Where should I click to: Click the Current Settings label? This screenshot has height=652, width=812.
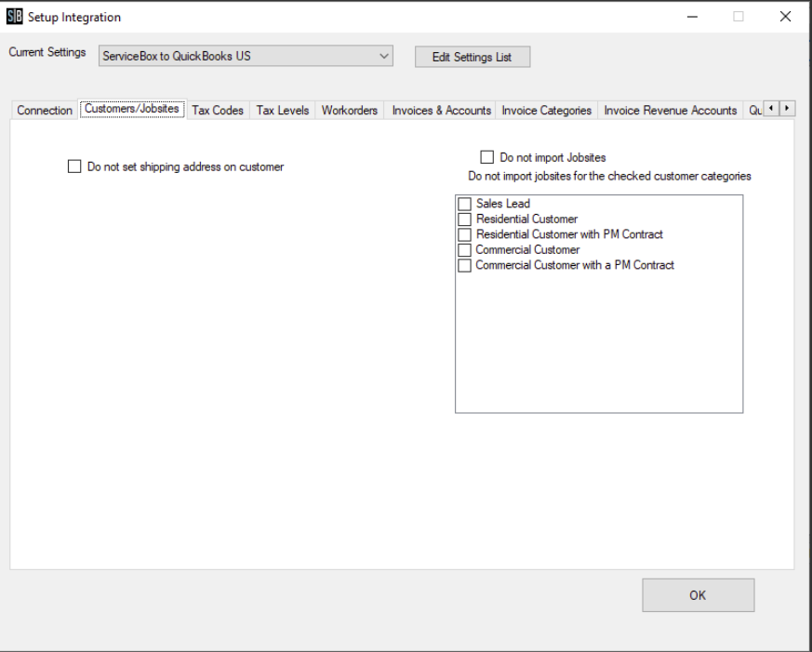point(47,52)
